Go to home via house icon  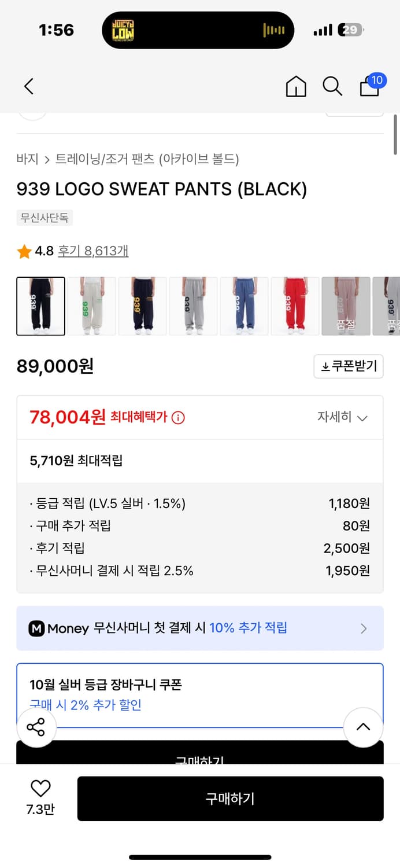coord(296,86)
